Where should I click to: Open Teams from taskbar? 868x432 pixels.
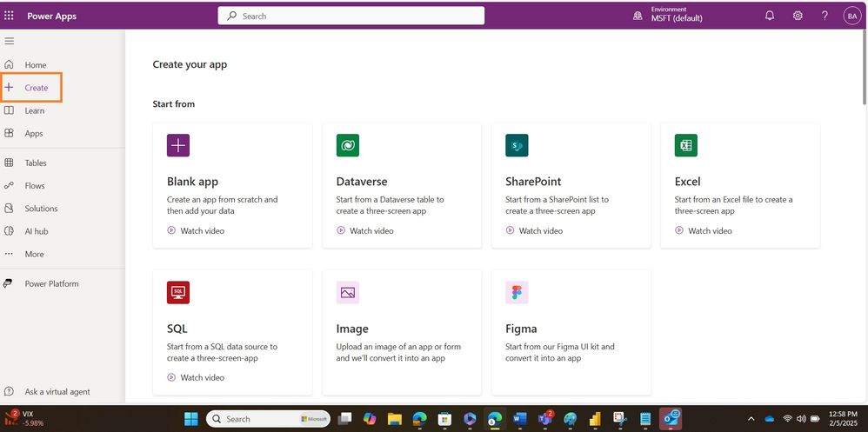[544, 419]
